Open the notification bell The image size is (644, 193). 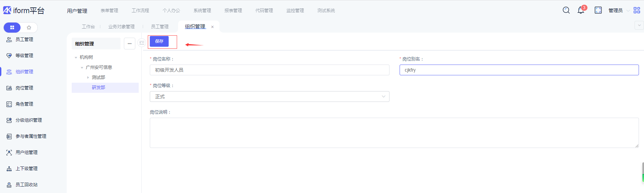(x=581, y=10)
